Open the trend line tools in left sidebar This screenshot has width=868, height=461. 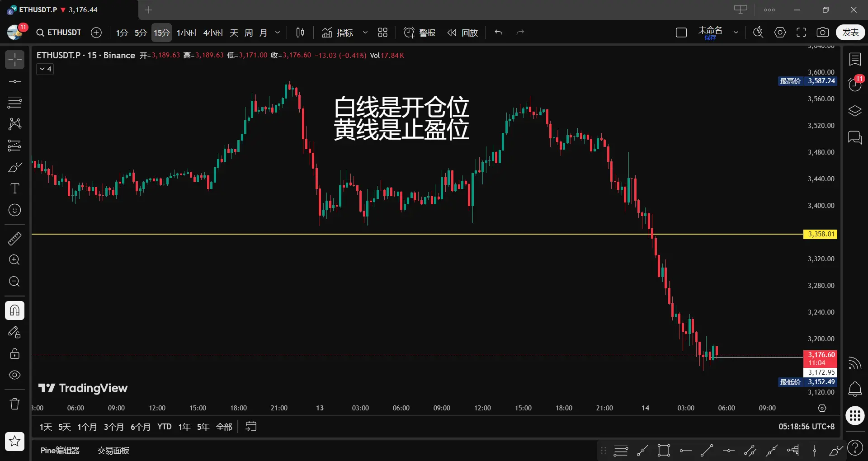(14, 81)
